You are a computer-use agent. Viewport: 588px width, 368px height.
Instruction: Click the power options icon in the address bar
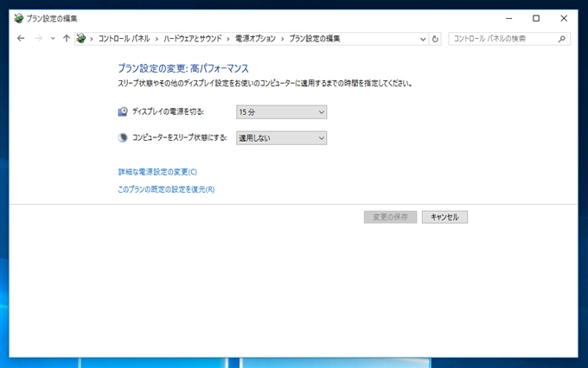pyautogui.click(x=81, y=38)
